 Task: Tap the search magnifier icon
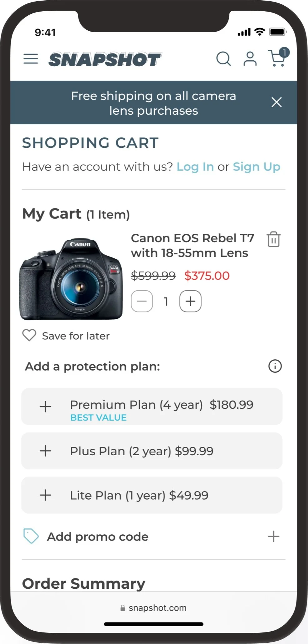[x=223, y=58]
